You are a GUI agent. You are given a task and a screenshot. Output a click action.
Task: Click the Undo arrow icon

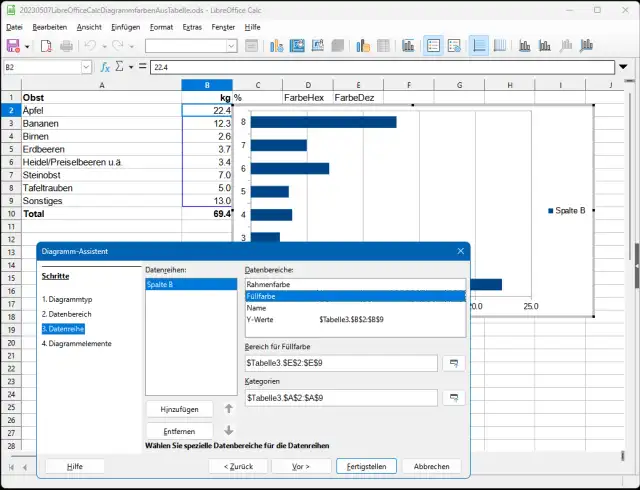click(90, 46)
